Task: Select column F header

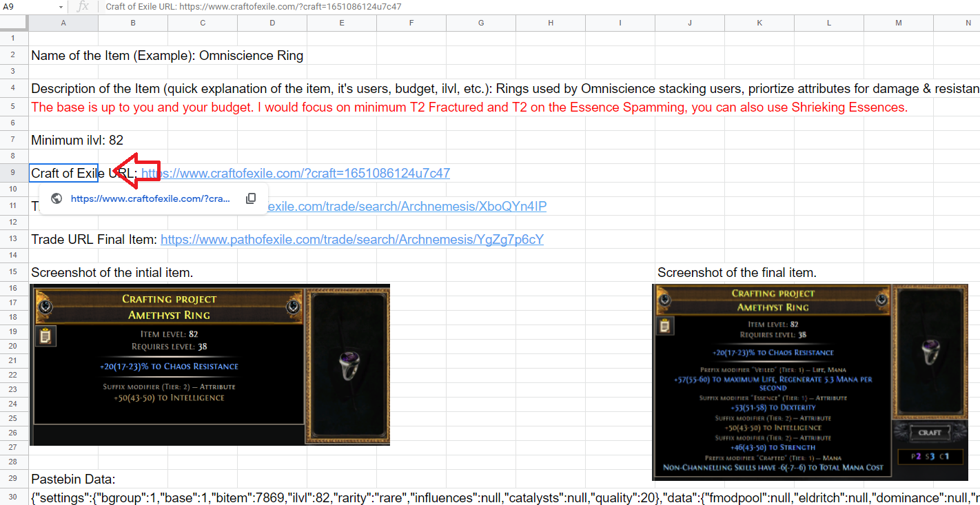Action: coord(411,23)
